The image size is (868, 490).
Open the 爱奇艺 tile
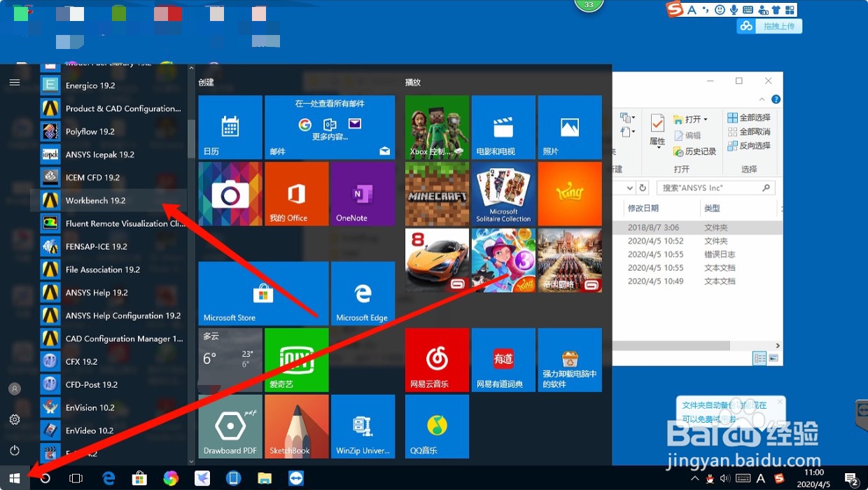[297, 360]
